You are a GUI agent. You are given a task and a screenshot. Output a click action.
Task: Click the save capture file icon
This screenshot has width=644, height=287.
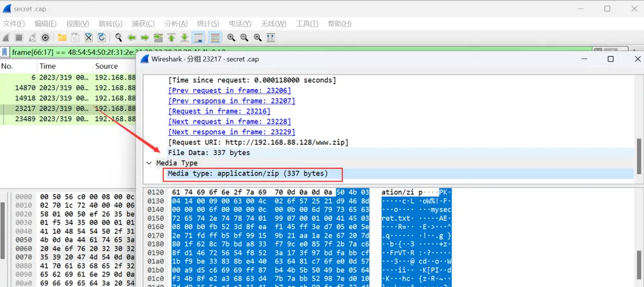(x=75, y=38)
